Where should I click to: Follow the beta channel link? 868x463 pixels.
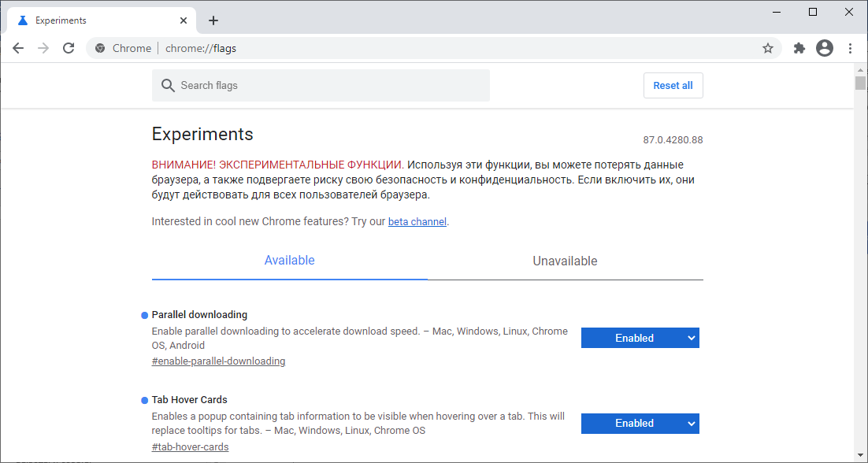coord(417,222)
